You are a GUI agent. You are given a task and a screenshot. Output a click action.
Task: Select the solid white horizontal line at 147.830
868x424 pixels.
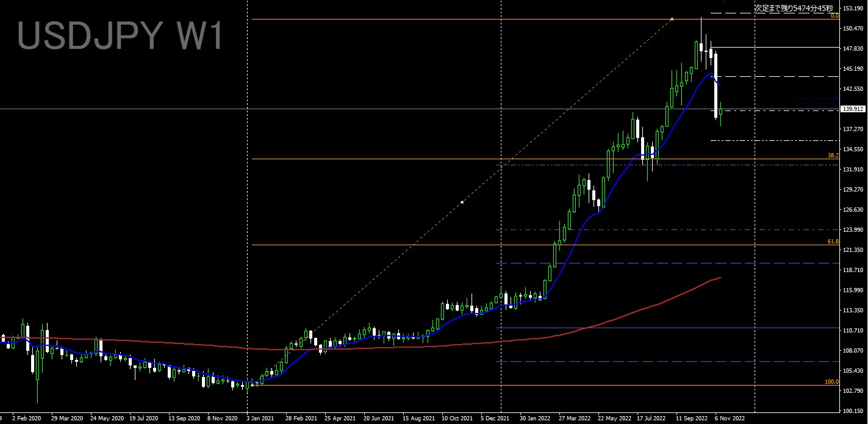pos(775,47)
